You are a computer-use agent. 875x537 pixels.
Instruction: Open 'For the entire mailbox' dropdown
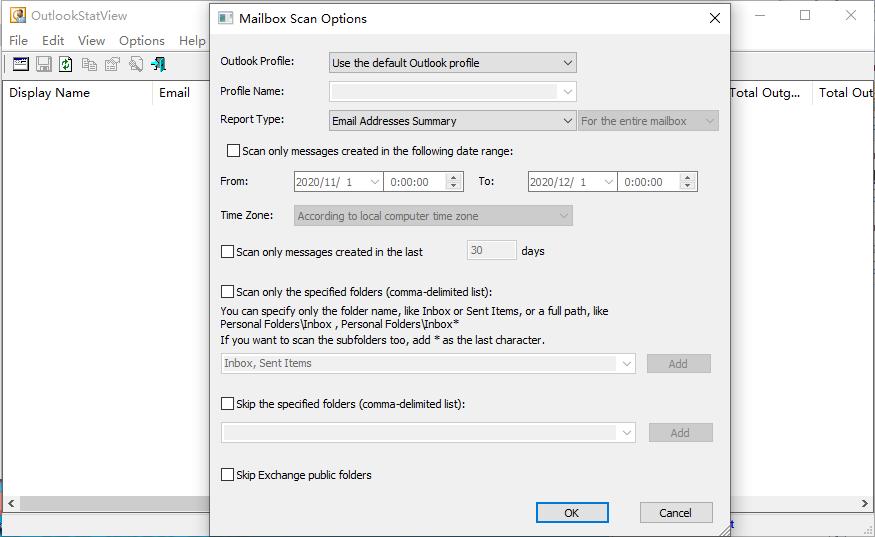tap(648, 121)
